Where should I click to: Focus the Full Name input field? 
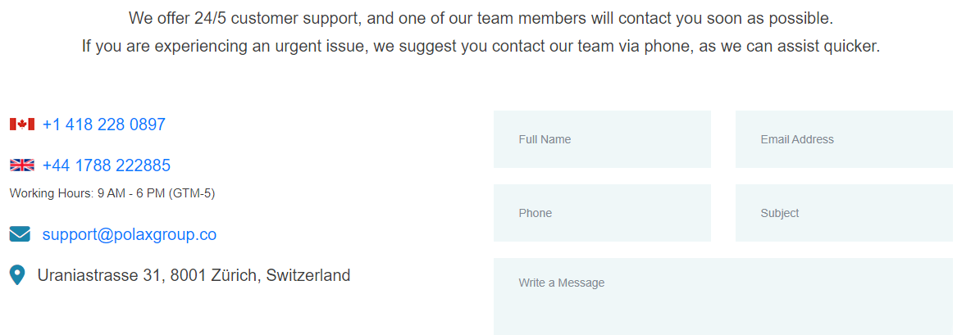(602, 139)
